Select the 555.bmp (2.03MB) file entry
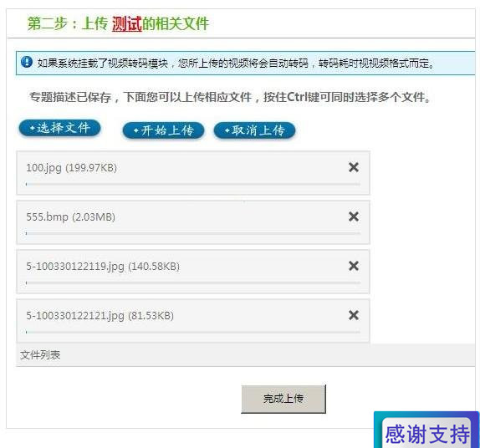The height and width of the screenshot is (448, 480). click(193, 222)
